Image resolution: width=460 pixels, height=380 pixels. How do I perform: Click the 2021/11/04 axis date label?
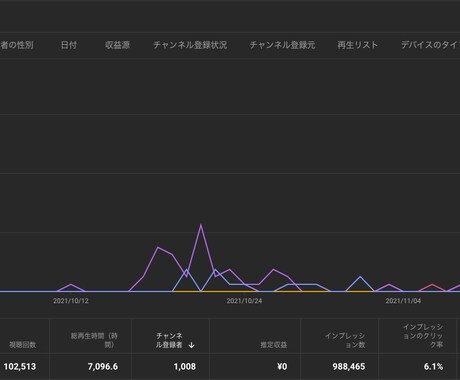[x=403, y=301]
